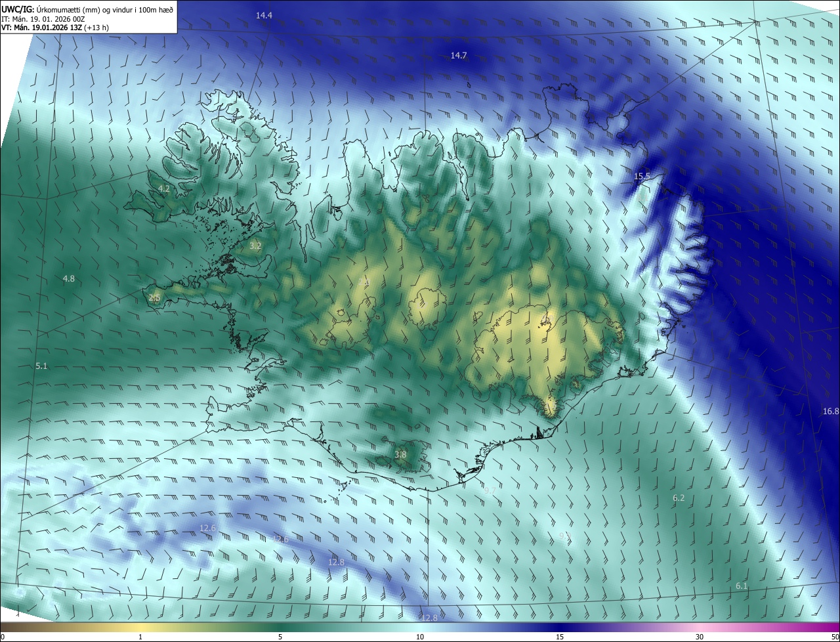This screenshot has height=642, width=840.
Task: Click the color scale tick label 15
Action: pyautogui.click(x=560, y=637)
